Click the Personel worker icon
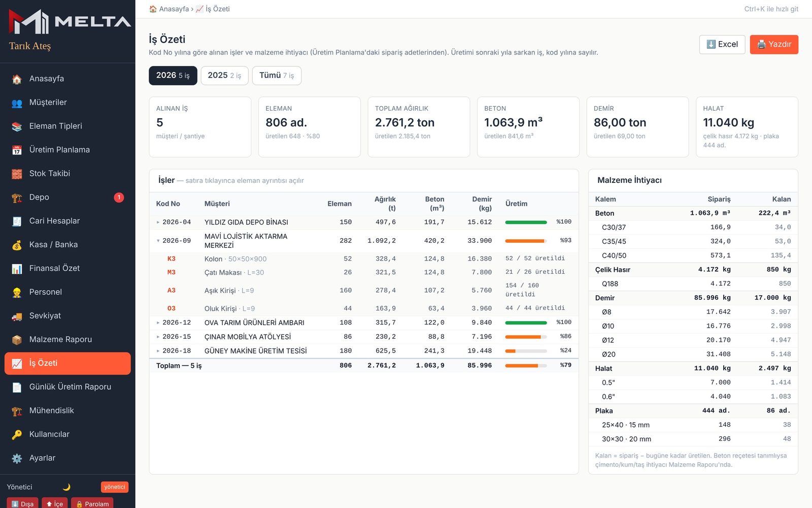 coord(17,293)
